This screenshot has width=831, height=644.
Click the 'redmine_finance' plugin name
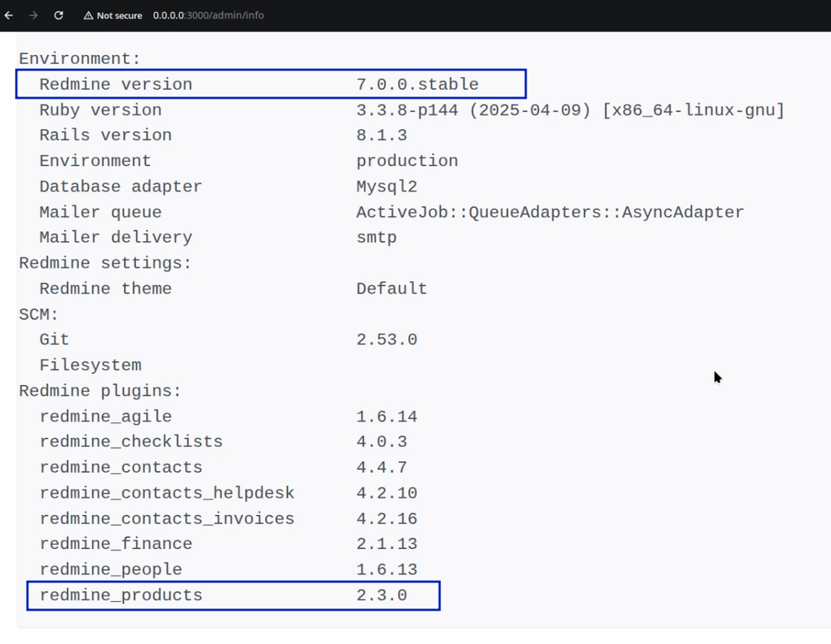click(116, 544)
